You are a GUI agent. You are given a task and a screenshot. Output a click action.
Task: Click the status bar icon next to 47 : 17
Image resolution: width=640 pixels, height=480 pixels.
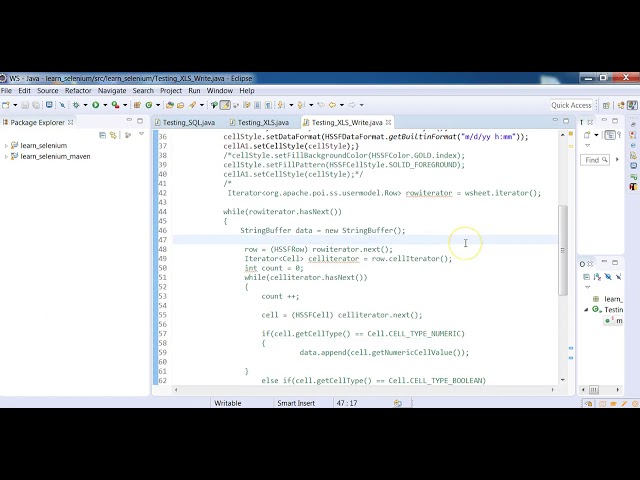coord(398,403)
